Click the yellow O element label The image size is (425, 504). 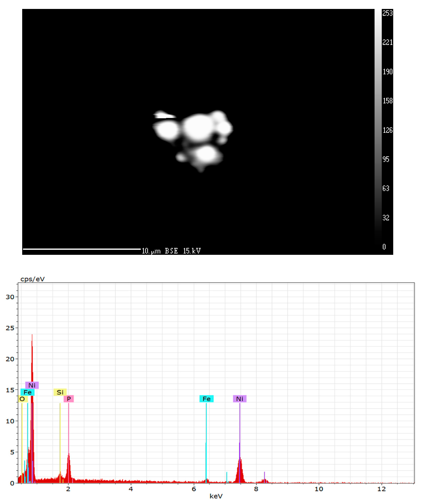click(x=22, y=399)
